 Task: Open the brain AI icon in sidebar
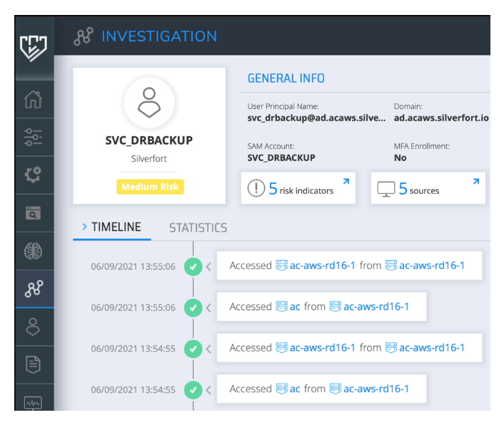[34, 250]
